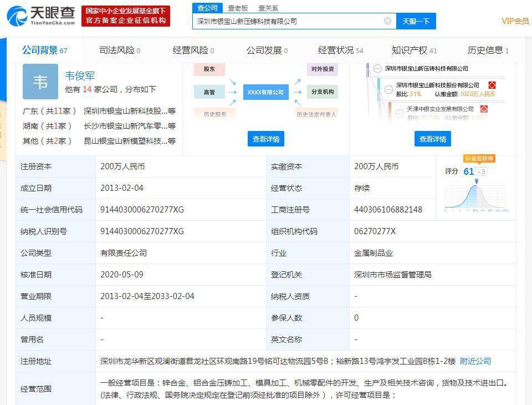Click 查看详情 under the equity structure tree
The width and height of the screenshot is (532, 405).
point(433,139)
